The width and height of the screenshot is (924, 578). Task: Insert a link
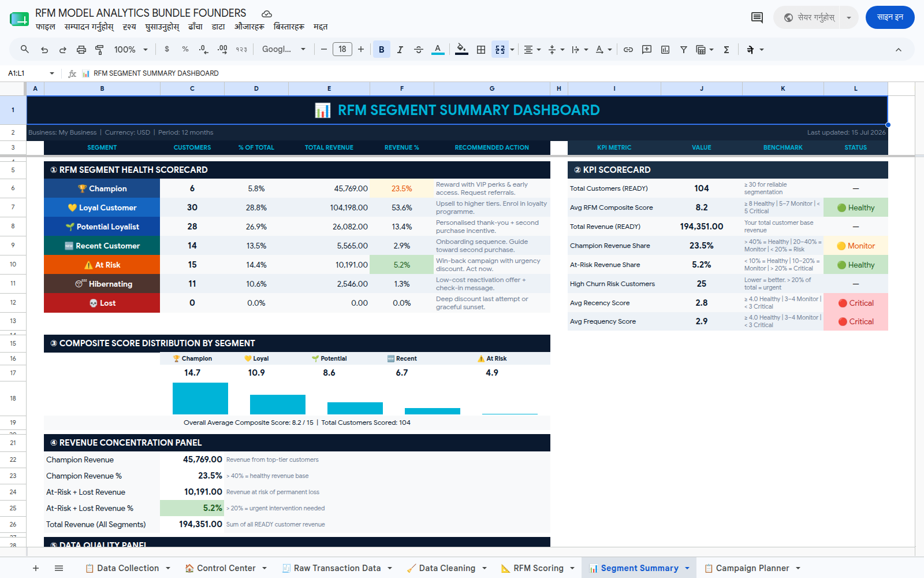(x=628, y=50)
